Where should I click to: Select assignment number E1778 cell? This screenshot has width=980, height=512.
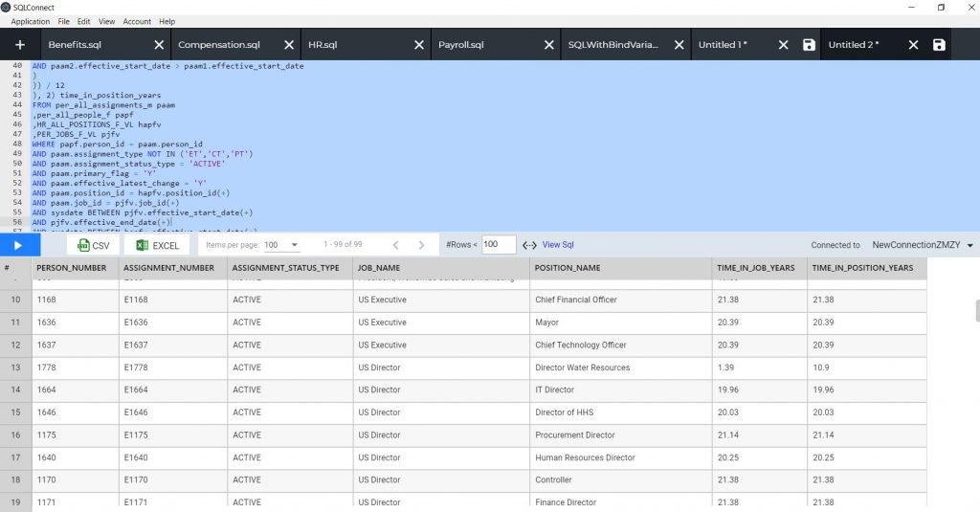173,367
